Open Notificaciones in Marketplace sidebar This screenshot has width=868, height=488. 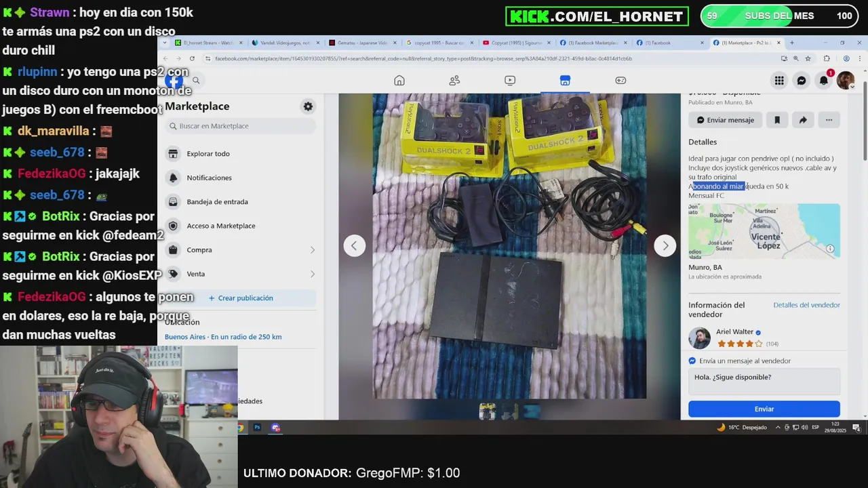(240, 178)
